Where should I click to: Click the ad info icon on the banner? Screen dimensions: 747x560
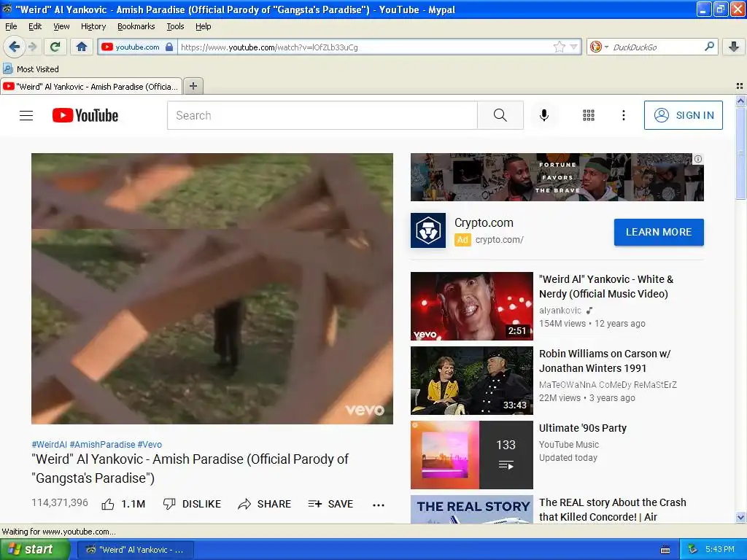click(698, 159)
